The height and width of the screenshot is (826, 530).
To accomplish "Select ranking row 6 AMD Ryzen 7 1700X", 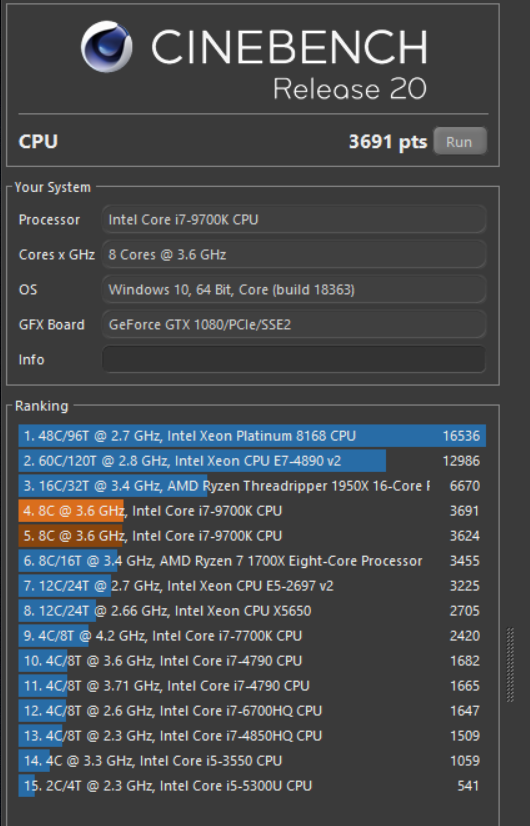I will pos(252,561).
